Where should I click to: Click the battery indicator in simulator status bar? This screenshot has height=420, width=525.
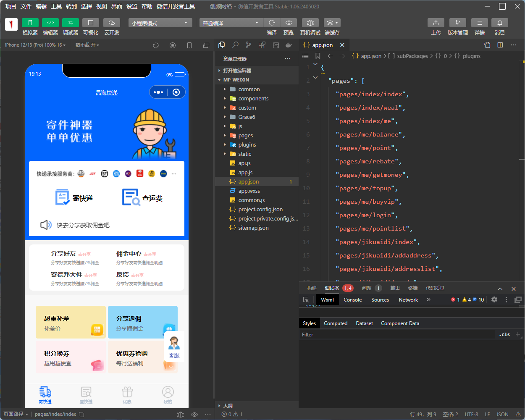coord(180,74)
